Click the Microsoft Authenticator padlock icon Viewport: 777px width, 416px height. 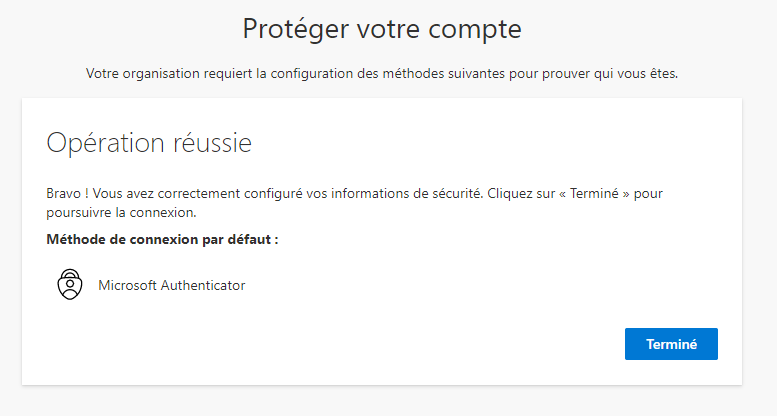pyautogui.click(x=70, y=285)
